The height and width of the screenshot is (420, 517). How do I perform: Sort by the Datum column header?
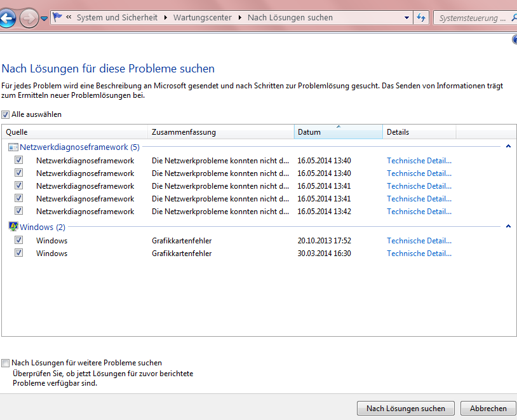339,132
